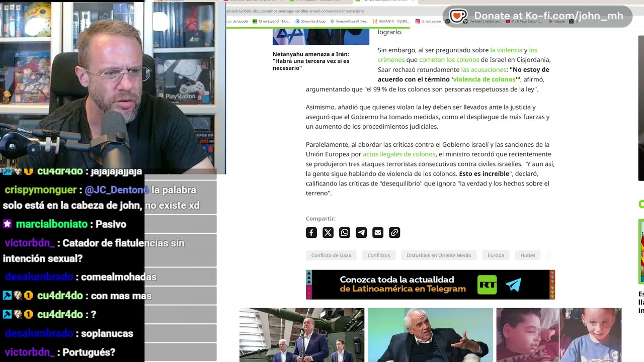Open the '(3) Instagram' bookmark
The height and width of the screenshot is (362, 644).
point(428,21)
